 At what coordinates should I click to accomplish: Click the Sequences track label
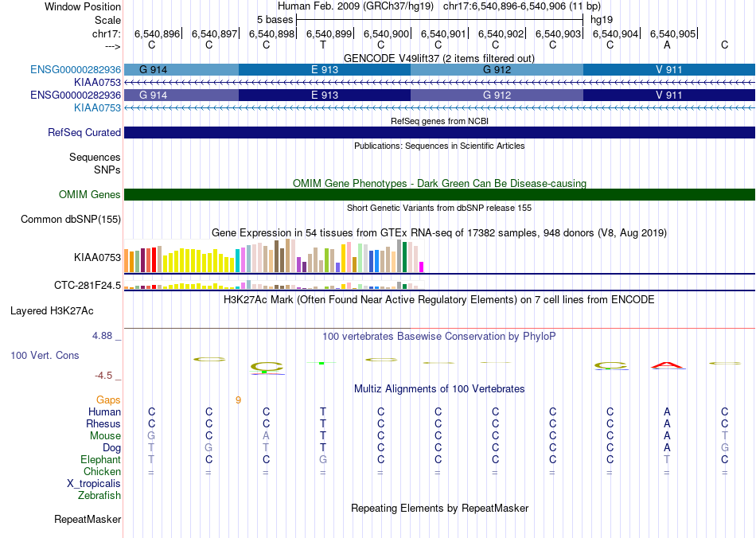(x=95, y=157)
